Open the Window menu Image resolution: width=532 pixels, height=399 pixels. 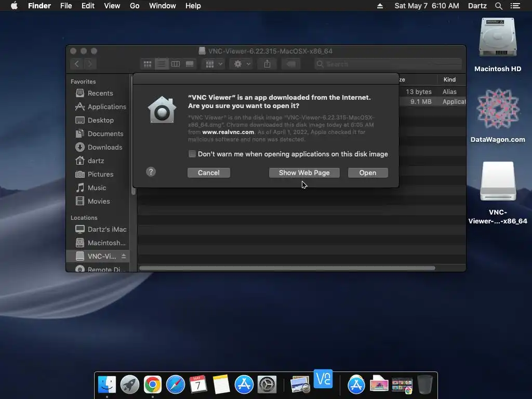pos(163,6)
